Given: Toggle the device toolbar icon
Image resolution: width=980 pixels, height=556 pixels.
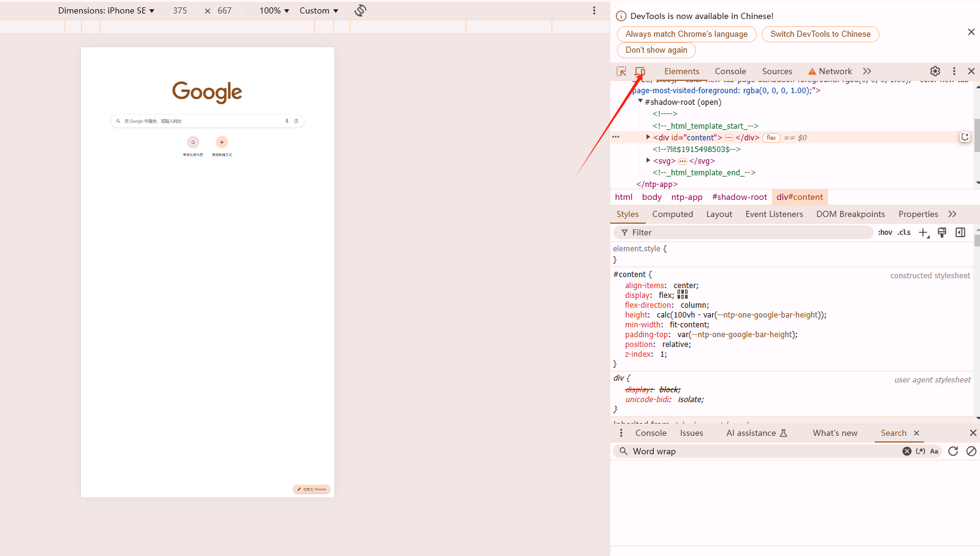Looking at the screenshot, I should (x=640, y=71).
